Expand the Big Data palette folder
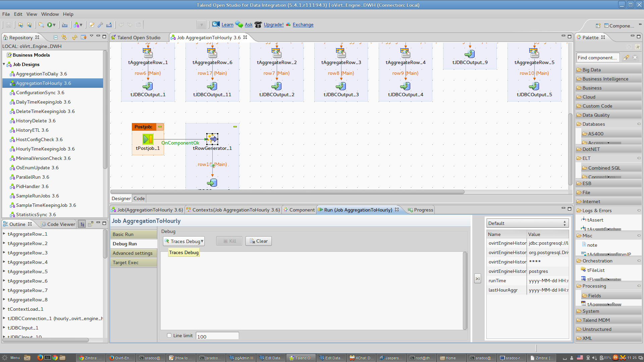The width and height of the screenshot is (644, 362). coord(608,70)
